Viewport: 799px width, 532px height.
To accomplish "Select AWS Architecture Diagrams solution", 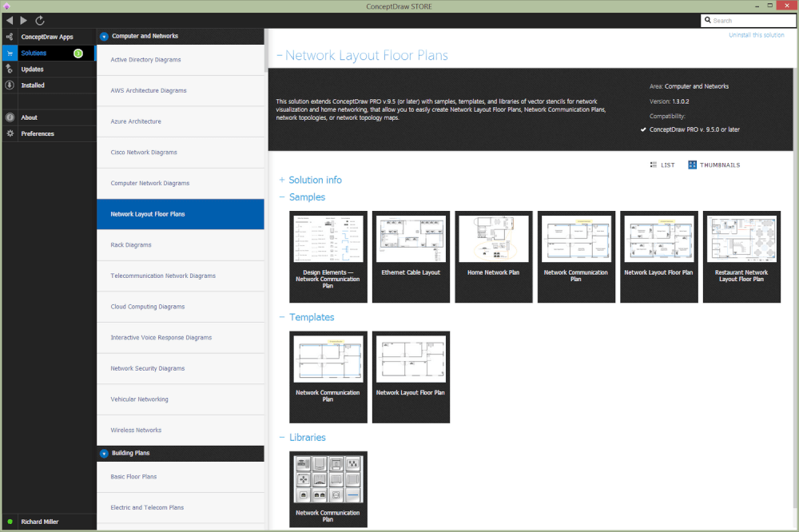I will tap(181, 91).
